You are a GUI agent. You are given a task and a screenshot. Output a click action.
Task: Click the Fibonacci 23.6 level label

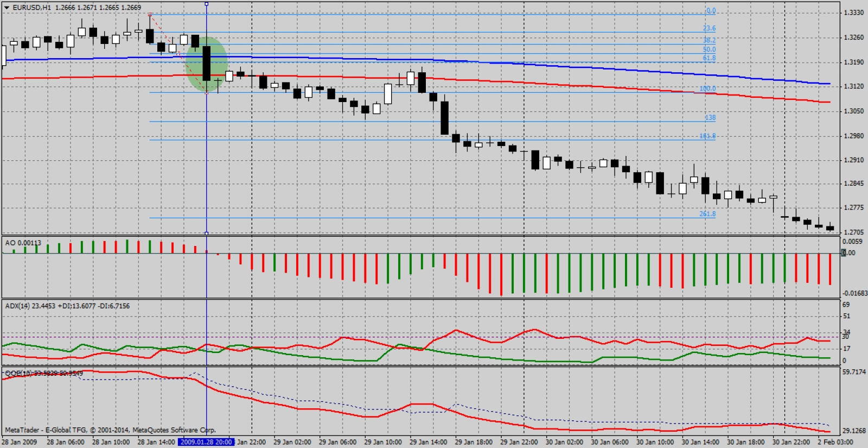click(x=709, y=28)
